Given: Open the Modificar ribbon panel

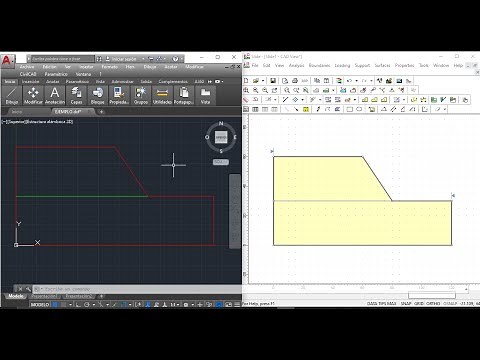Looking at the screenshot, I should [33, 96].
